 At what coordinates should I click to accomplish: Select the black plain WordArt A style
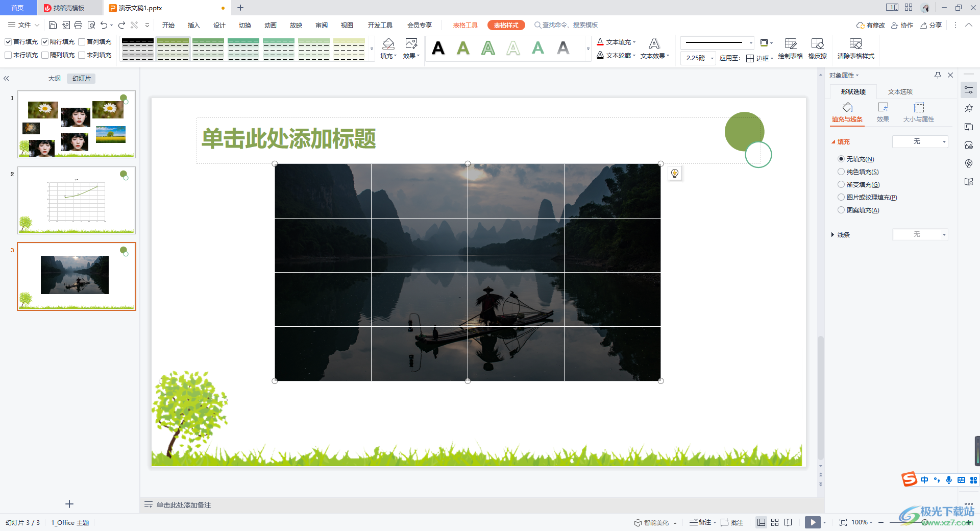click(x=438, y=49)
